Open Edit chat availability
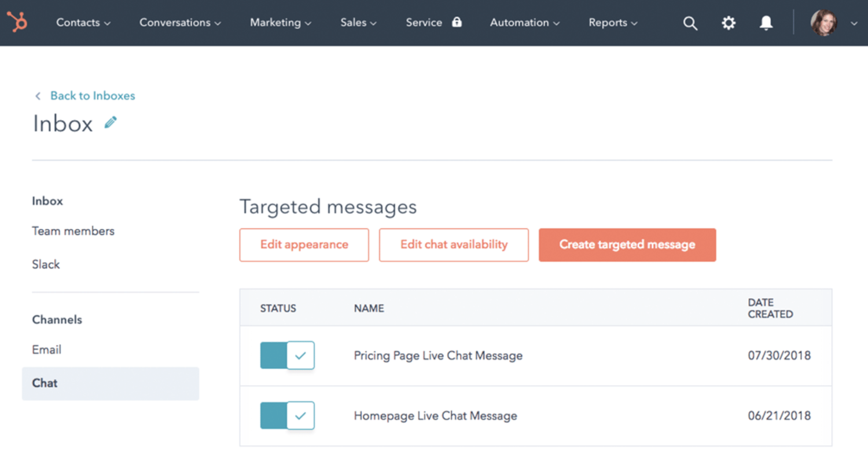868x454 pixels. click(x=453, y=245)
